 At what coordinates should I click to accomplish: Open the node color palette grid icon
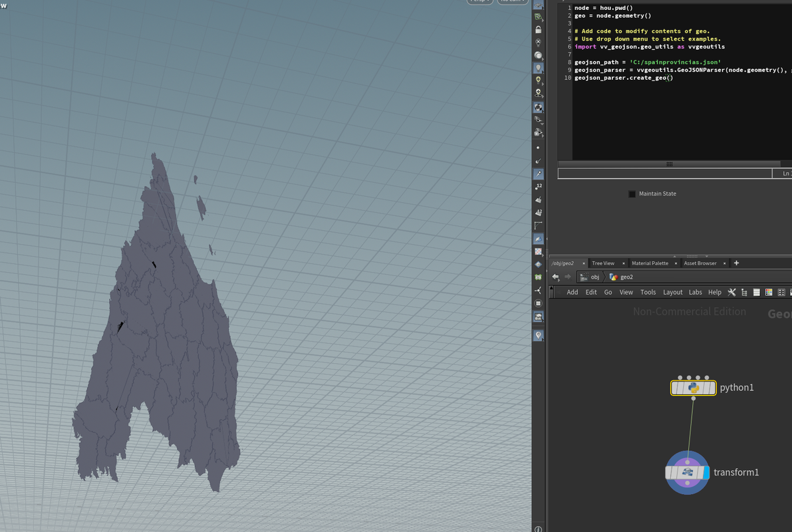tap(769, 293)
